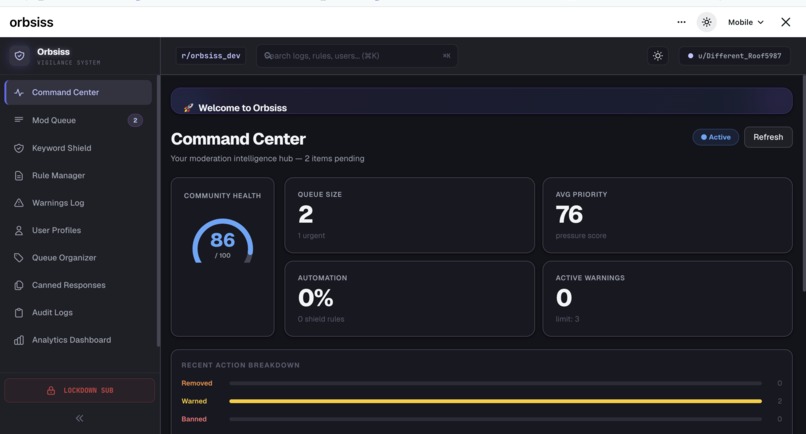
Task: Toggle theme with the top header sun icon
Action: (x=707, y=22)
